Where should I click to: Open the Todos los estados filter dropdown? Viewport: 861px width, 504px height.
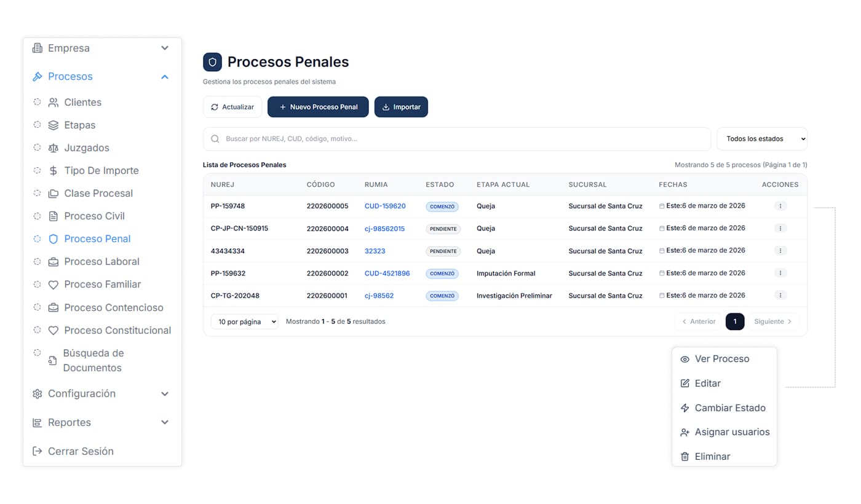762,139
